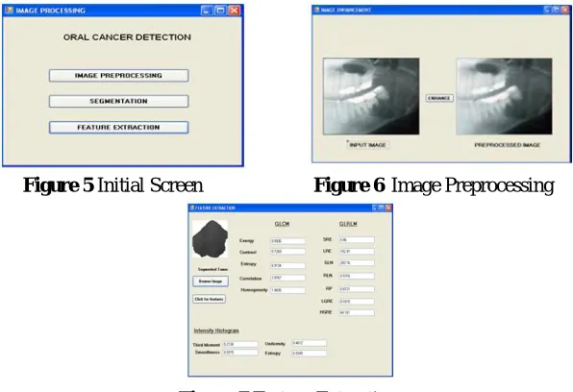Screen dimensions: 573x392
Task: Click the HGRE value field
Action: tap(357, 312)
